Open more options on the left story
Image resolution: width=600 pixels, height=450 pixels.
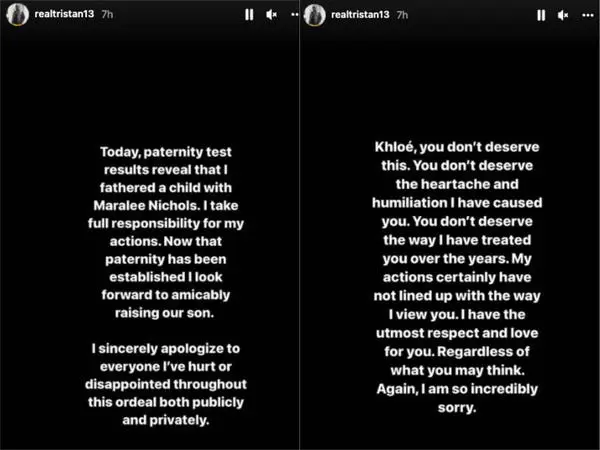coord(295,15)
